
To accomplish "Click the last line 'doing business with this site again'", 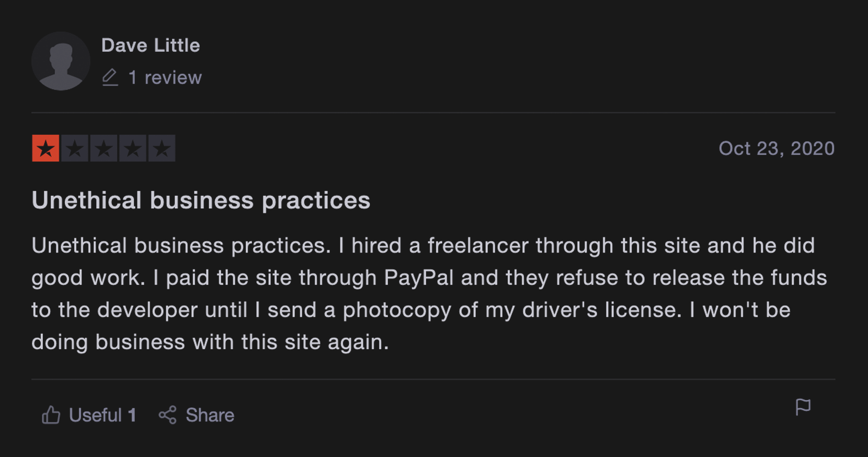I will click(210, 342).
